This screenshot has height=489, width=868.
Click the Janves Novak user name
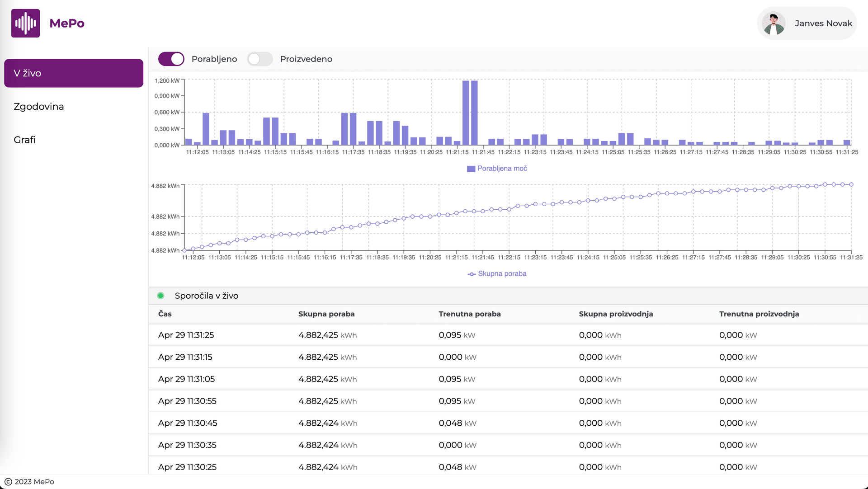coord(823,24)
